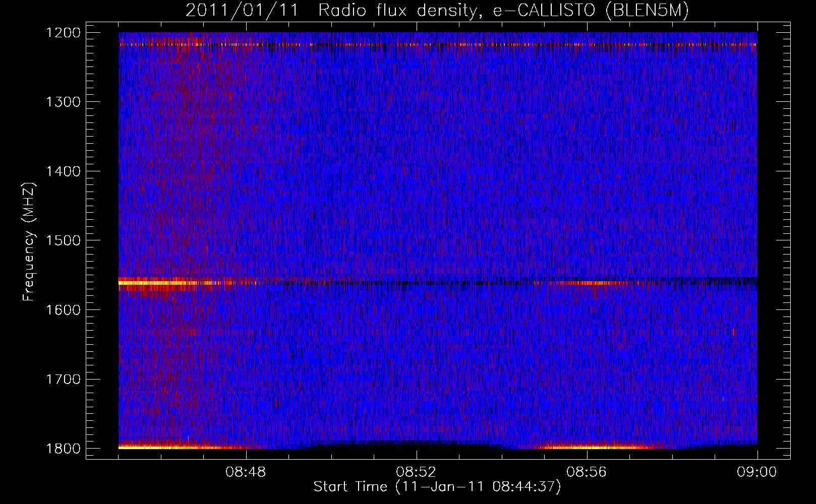Click the 08:48 time tick label
816x504 pixels.
pyautogui.click(x=246, y=472)
